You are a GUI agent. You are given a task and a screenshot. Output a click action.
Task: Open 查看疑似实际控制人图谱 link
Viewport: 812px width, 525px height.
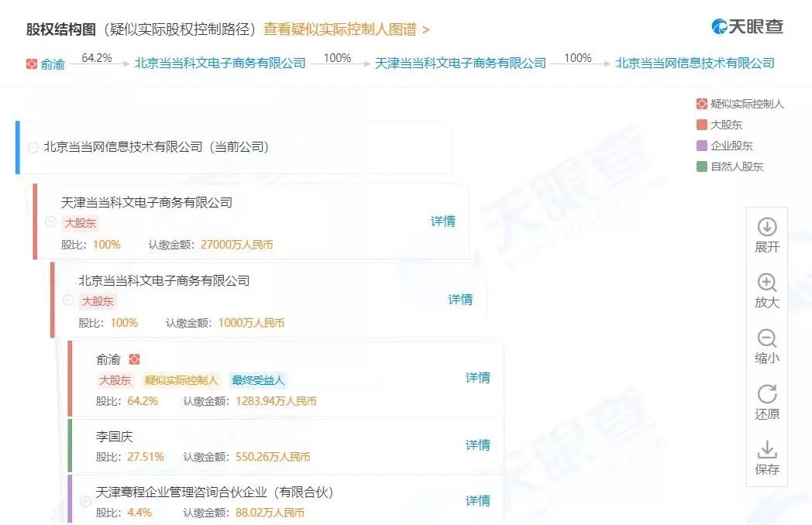pos(346,29)
